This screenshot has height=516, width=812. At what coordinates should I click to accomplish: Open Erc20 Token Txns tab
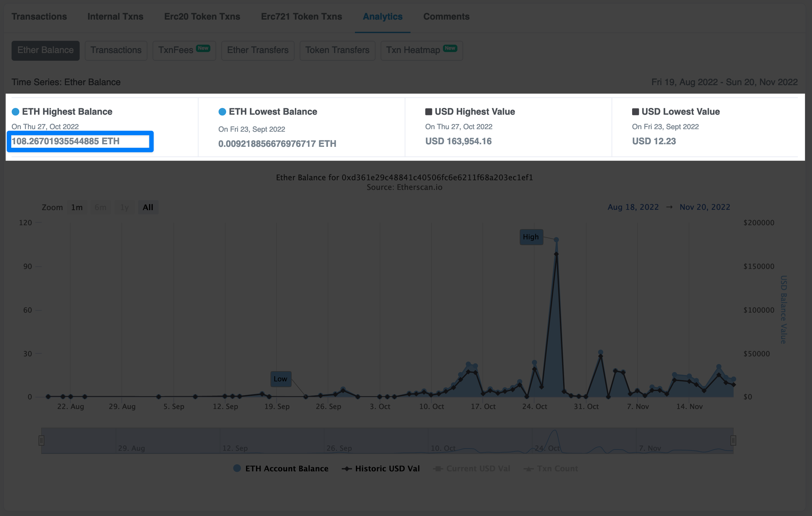click(202, 16)
